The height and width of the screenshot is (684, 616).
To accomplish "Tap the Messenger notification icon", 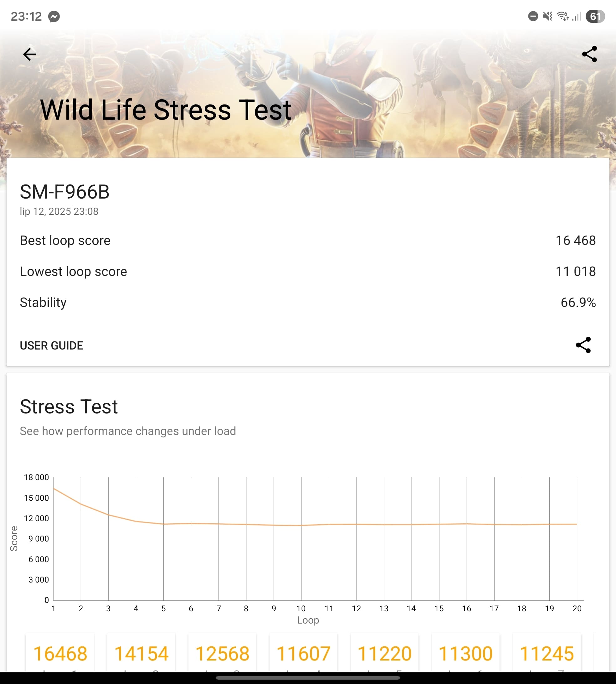I will [x=54, y=16].
